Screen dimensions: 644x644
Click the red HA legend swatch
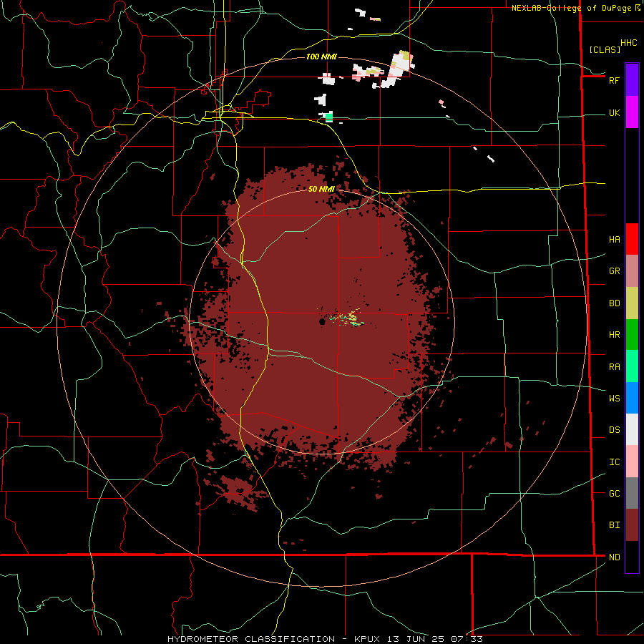tap(632, 239)
